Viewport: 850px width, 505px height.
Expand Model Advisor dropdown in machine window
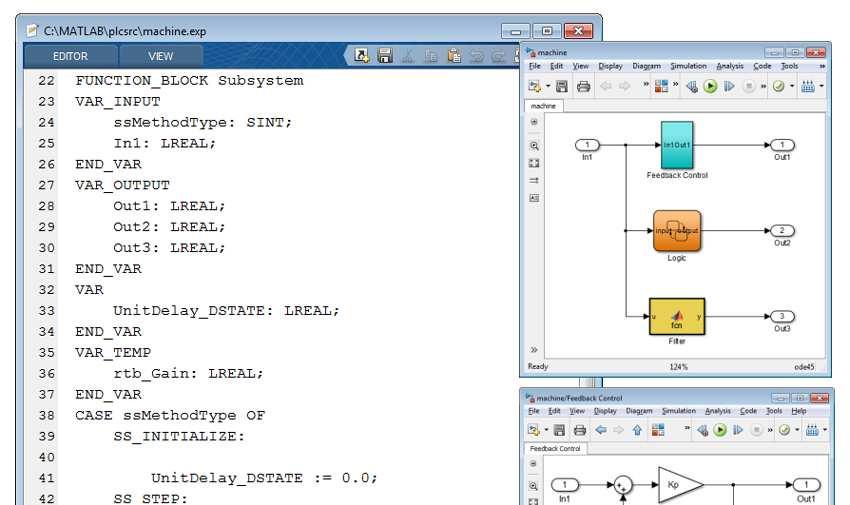pyautogui.click(x=791, y=86)
